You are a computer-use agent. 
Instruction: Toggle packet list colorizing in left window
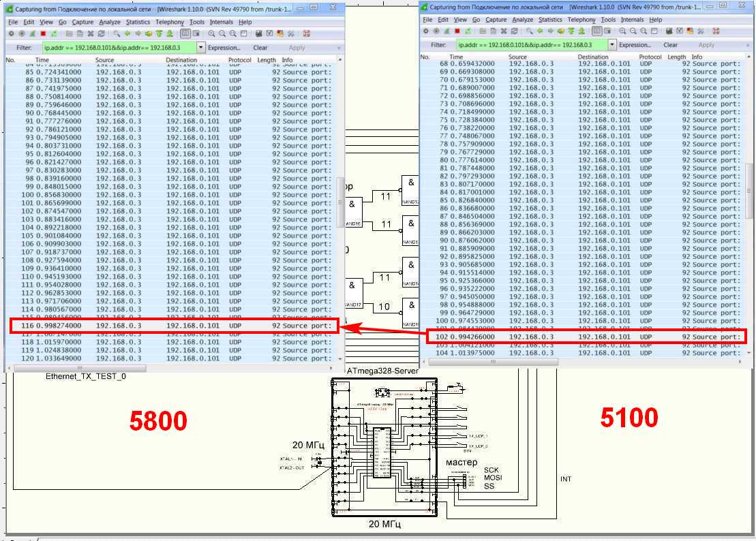[x=184, y=33]
